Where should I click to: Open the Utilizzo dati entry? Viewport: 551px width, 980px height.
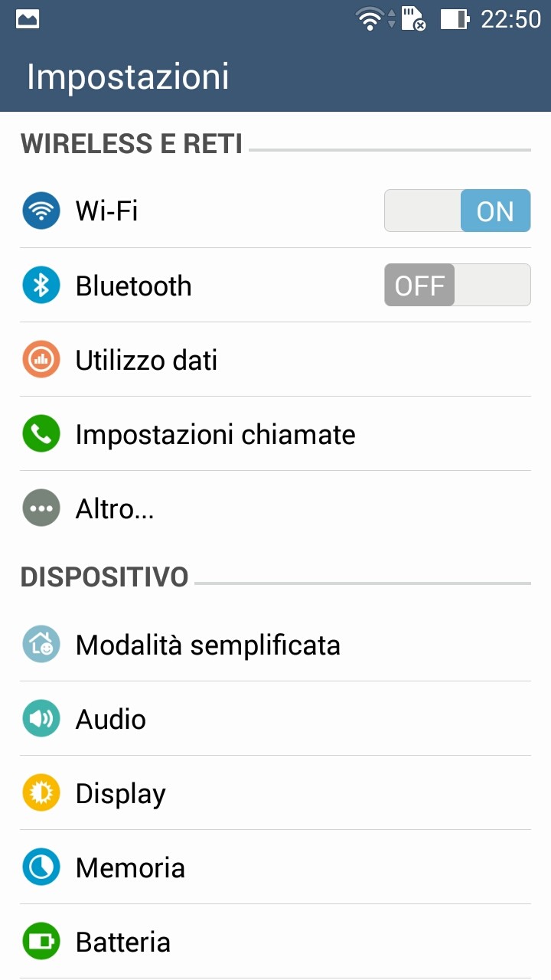pyautogui.click(x=146, y=360)
